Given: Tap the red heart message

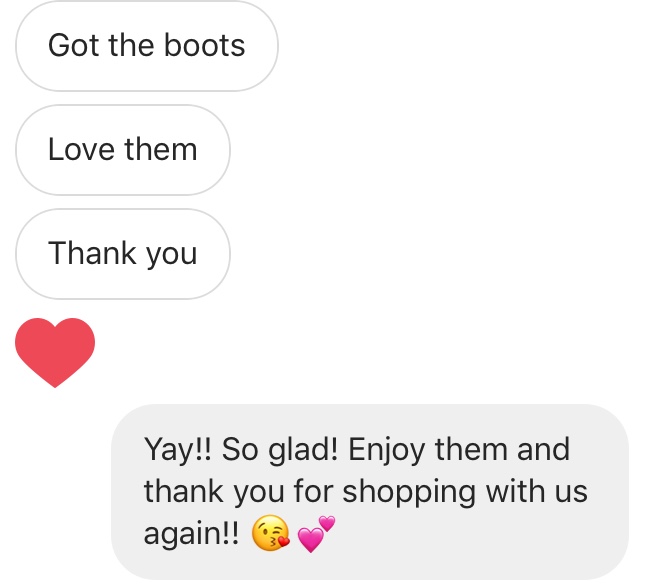Looking at the screenshot, I should pos(55,353).
